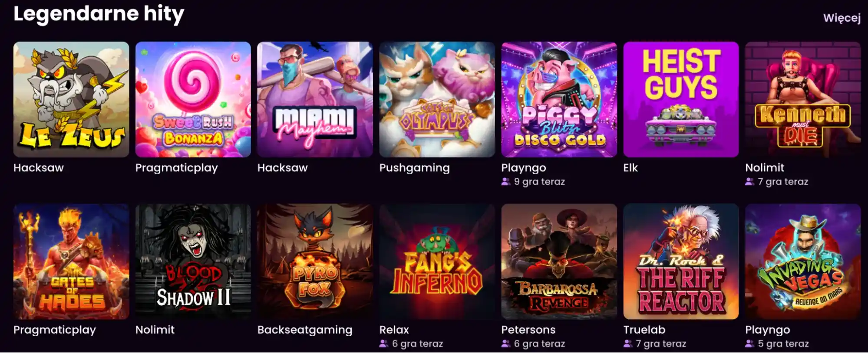Launch Sweet Rush Bonanza game tile

(193, 99)
